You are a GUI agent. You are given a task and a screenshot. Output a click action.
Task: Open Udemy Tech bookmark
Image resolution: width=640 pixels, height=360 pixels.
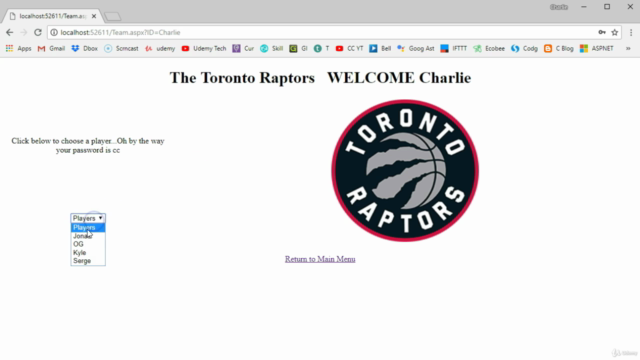click(x=204, y=49)
